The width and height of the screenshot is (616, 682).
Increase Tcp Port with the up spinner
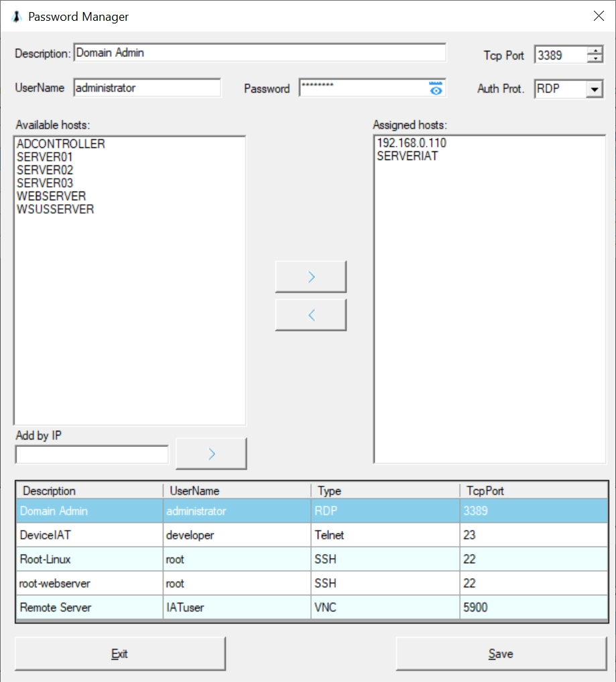click(595, 50)
